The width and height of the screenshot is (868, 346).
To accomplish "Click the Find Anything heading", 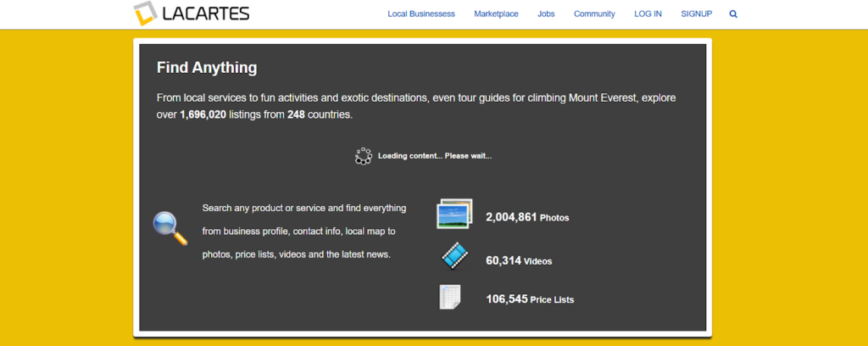I will click(207, 68).
